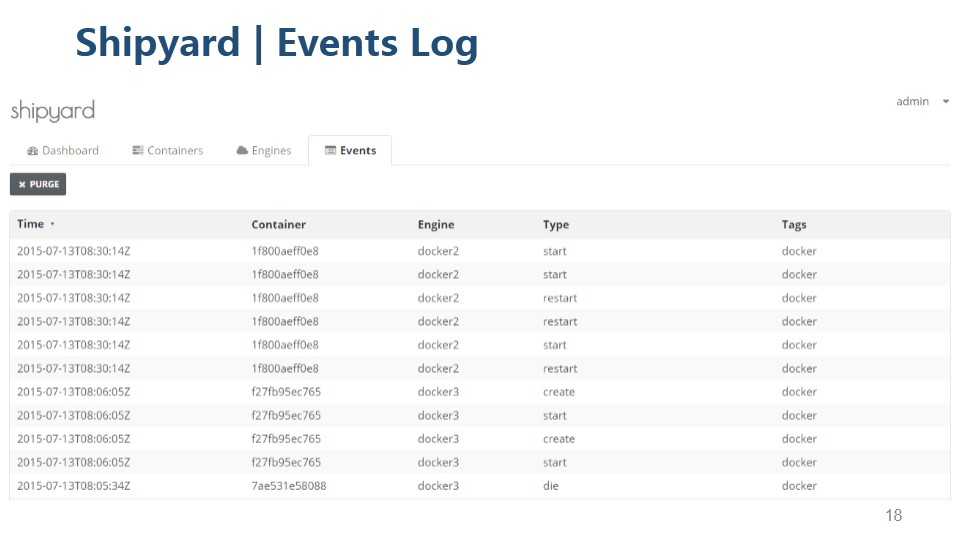Click the Tags column header
Screen dimensions: 960x540
(x=794, y=225)
